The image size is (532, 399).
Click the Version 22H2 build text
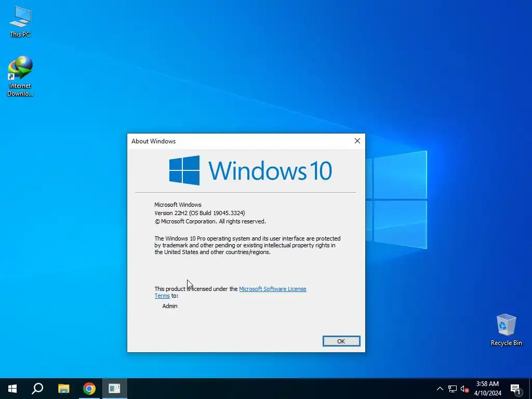pos(199,213)
